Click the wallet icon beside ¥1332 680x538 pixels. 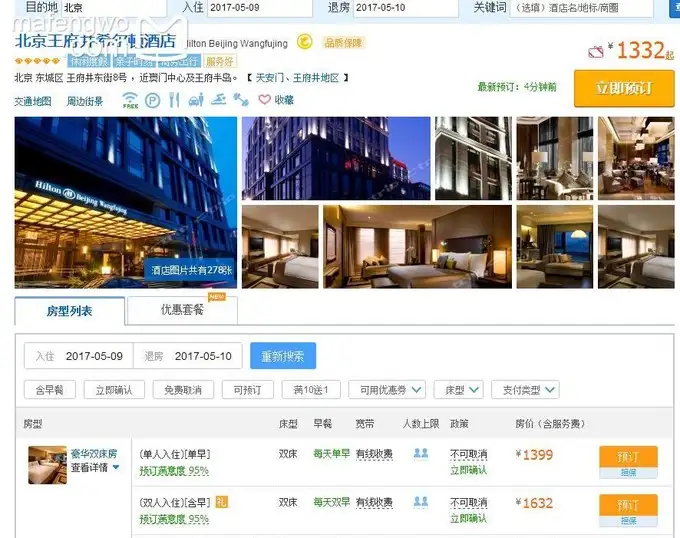[x=596, y=52]
